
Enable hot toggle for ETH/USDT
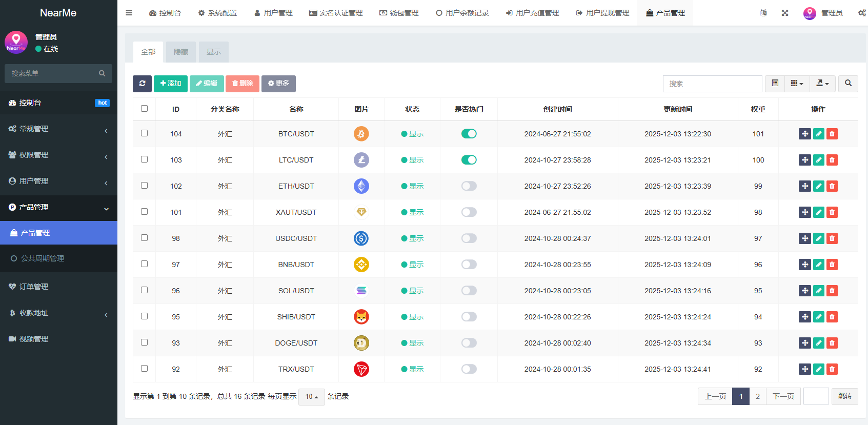(469, 186)
